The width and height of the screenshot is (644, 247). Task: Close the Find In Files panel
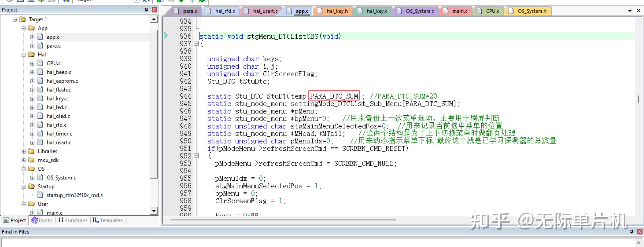tap(639, 232)
